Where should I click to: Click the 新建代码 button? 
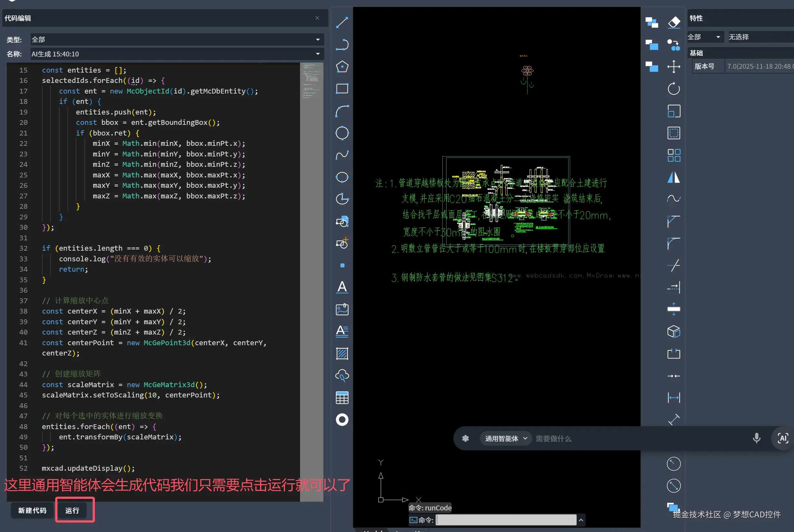[x=32, y=510]
